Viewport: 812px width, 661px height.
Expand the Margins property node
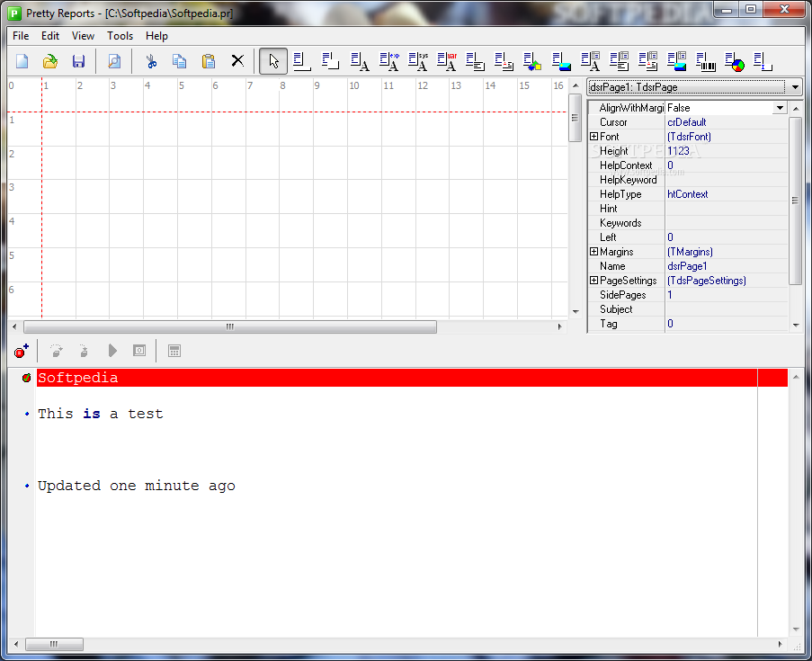pyautogui.click(x=594, y=251)
